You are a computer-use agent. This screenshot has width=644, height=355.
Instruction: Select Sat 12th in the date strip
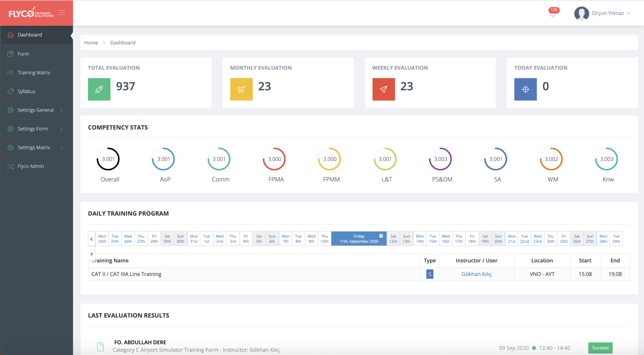coord(393,239)
